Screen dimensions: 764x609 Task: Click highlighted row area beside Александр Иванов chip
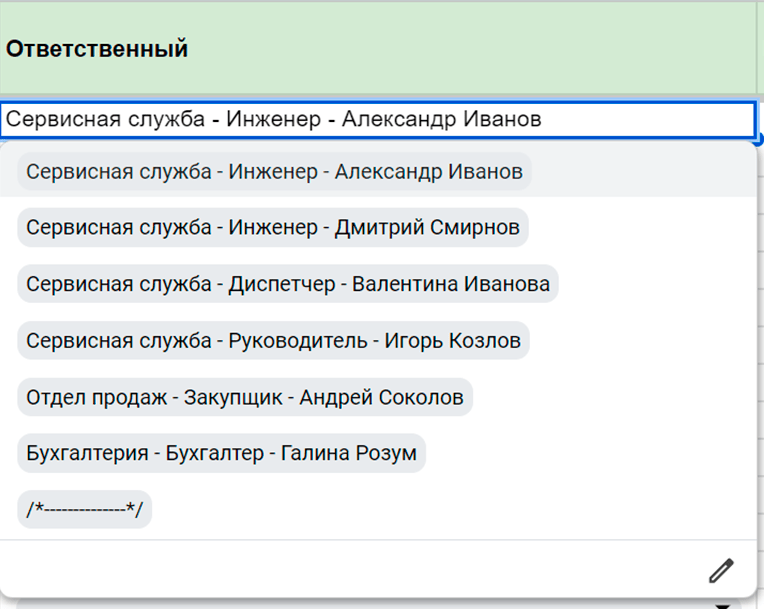point(640,172)
